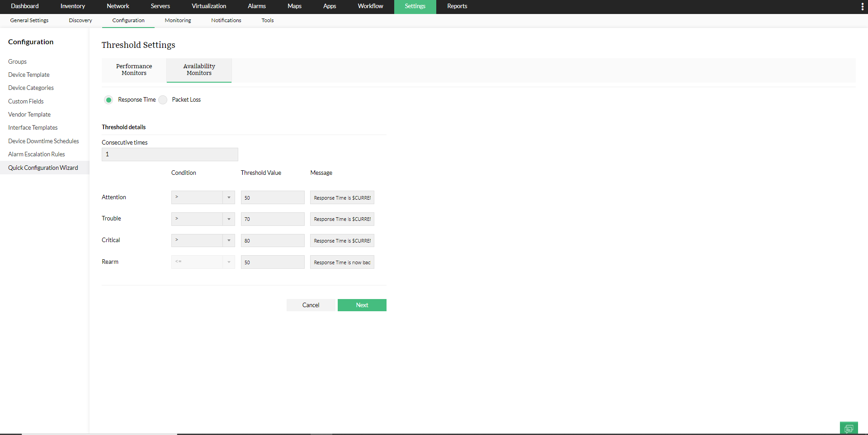Select the Response Time radio button
This screenshot has height=435, width=868.
tap(108, 100)
